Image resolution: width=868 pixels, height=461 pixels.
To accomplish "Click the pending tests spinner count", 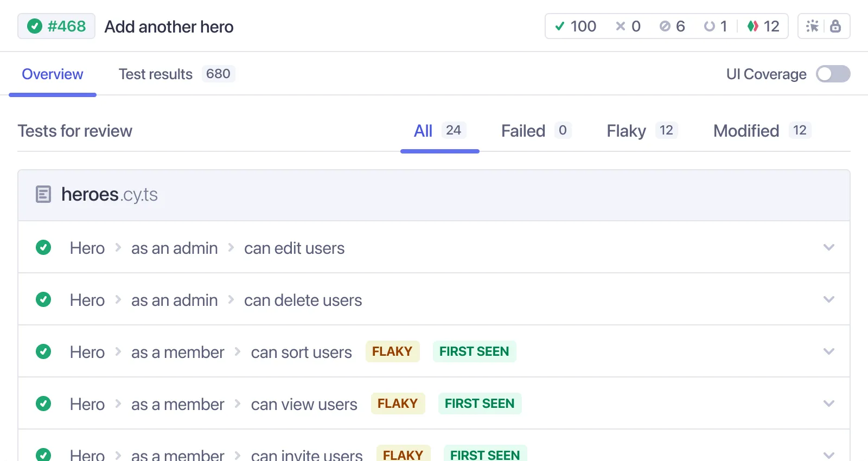I will tap(715, 26).
